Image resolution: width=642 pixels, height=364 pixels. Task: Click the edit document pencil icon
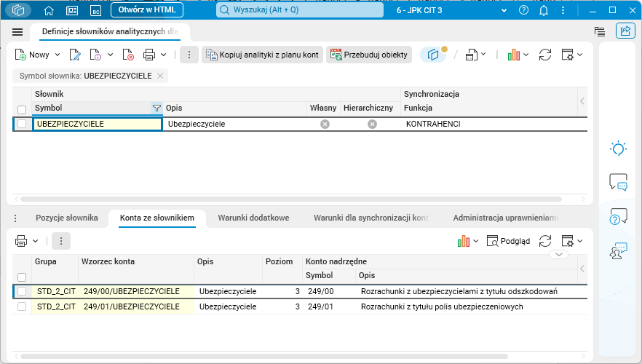(x=75, y=55)
